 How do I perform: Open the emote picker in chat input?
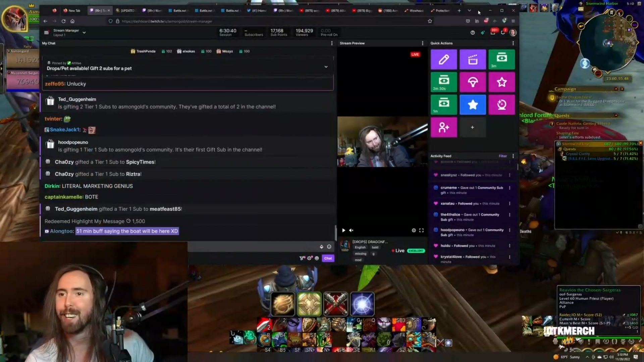point(329,247)
